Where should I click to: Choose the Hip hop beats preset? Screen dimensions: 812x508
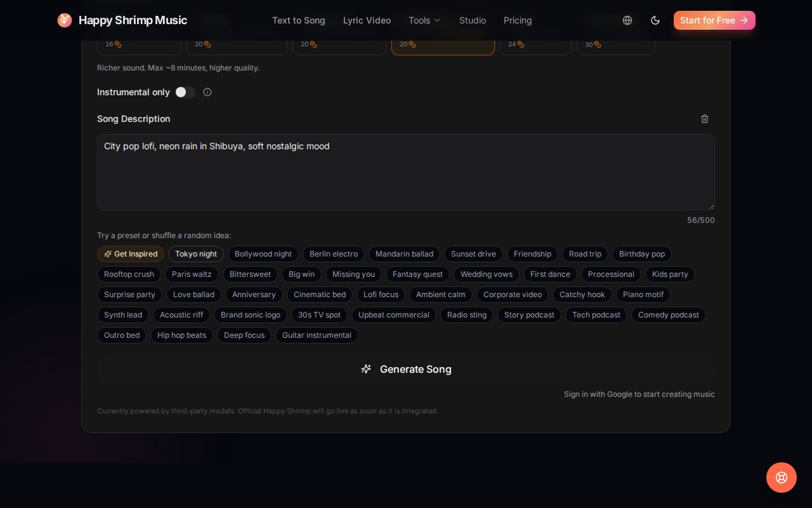[181, 335]
